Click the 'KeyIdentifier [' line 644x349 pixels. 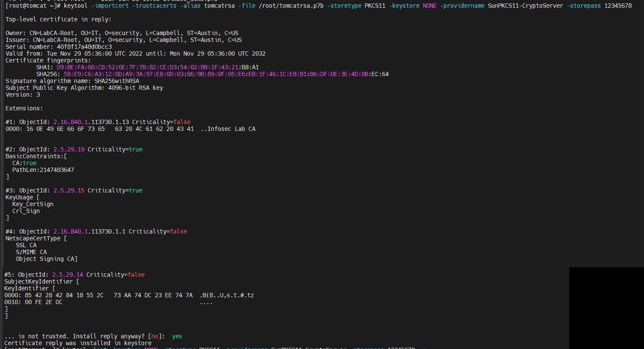pyautogui.click(x=30, y=288)
